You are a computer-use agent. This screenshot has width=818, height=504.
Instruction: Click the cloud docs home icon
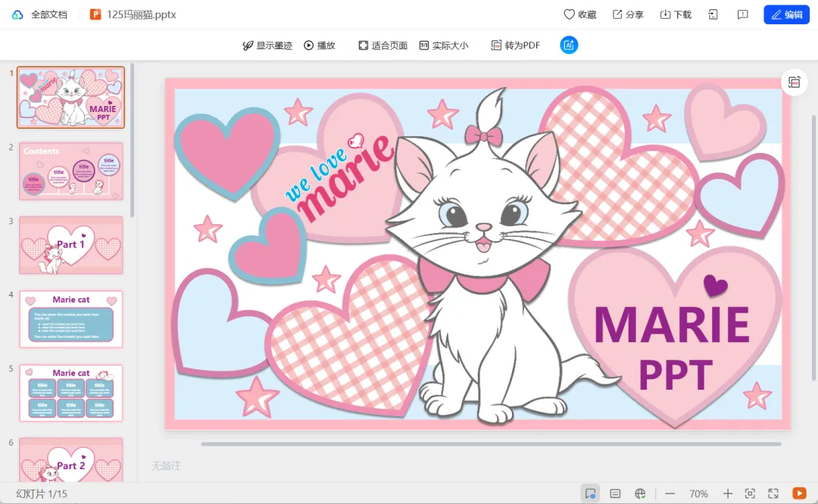[x=17, y=14]
